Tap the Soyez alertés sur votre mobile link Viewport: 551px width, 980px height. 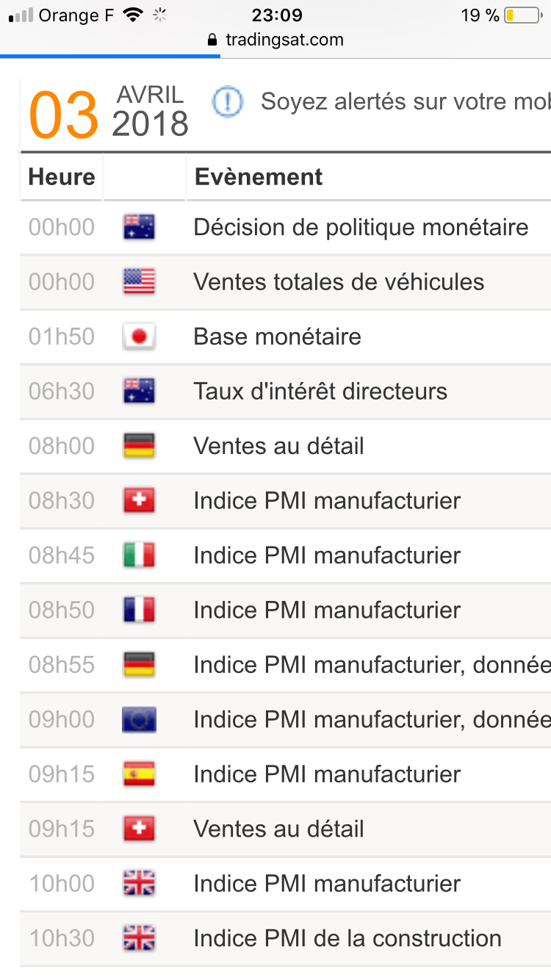405,102
